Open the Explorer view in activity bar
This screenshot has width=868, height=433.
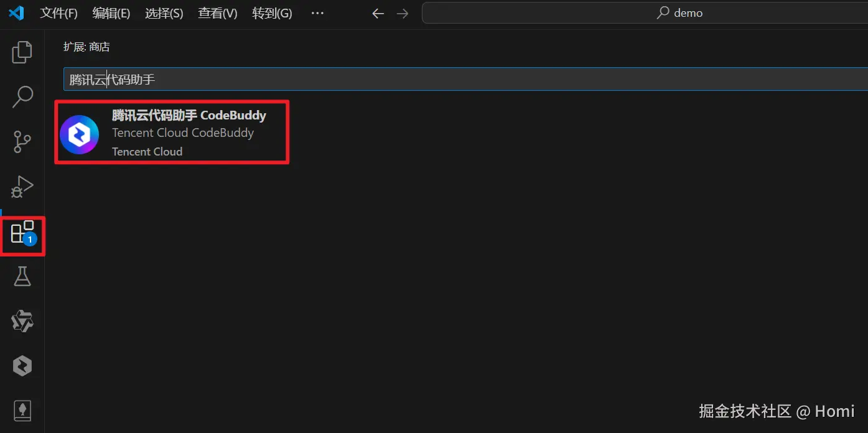(22, 52)
